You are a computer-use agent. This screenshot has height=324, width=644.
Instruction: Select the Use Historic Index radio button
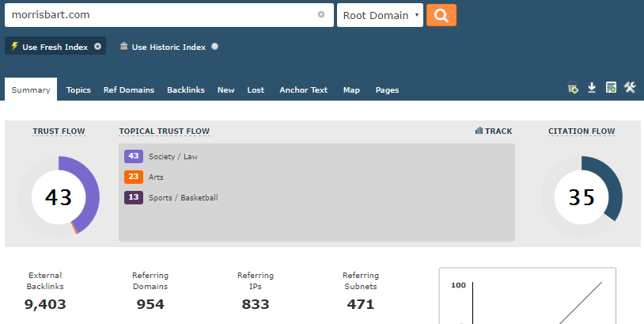[x=215, y=47]
